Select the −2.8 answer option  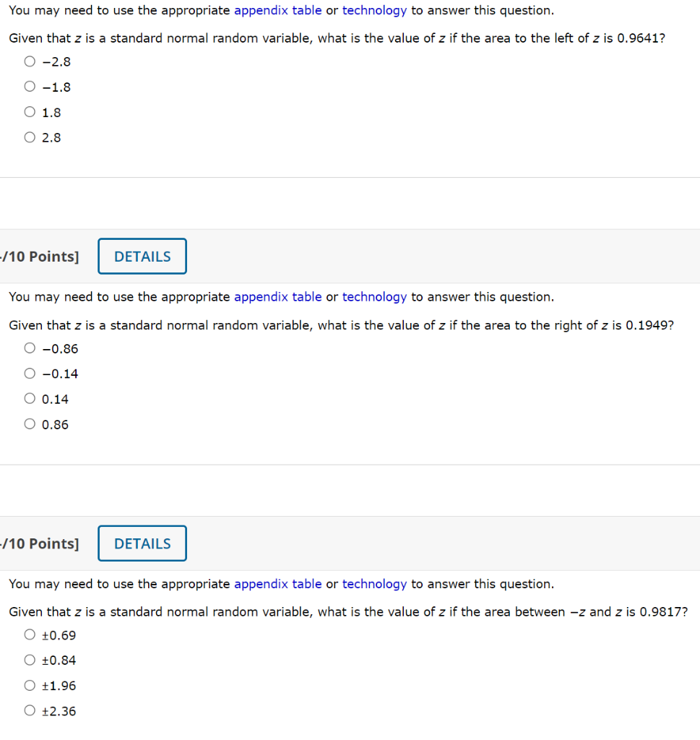pos(30,61)
